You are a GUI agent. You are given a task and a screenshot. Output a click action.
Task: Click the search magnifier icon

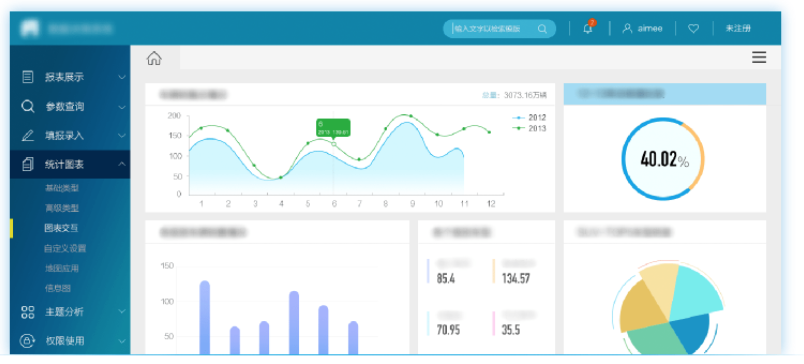(x=542, y=29)
